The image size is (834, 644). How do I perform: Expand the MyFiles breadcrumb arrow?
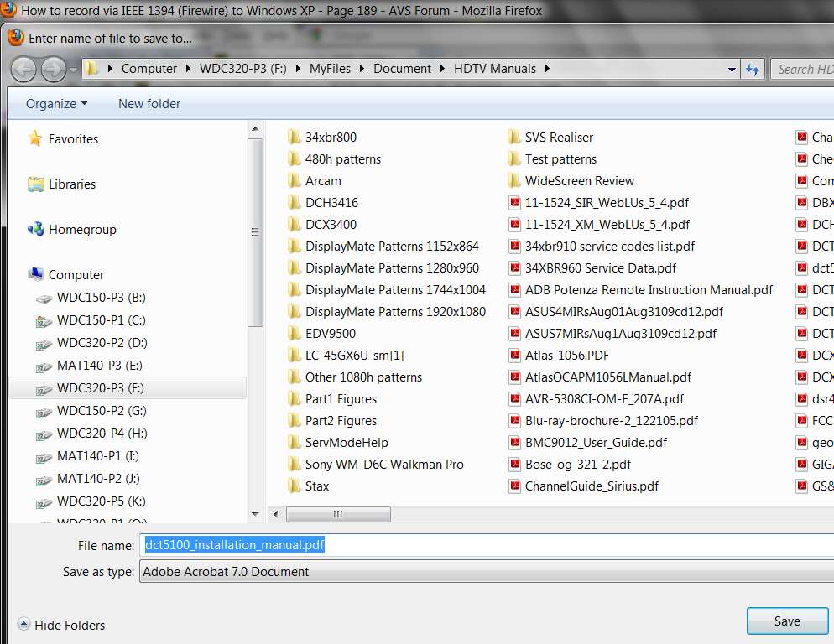[362, 69]
